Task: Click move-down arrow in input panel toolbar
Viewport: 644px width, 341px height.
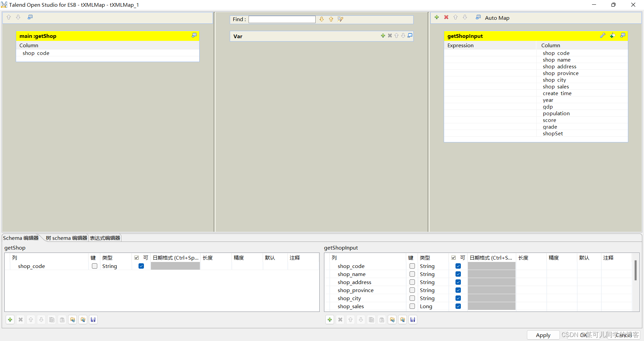Action: click(x=18, y=17)
